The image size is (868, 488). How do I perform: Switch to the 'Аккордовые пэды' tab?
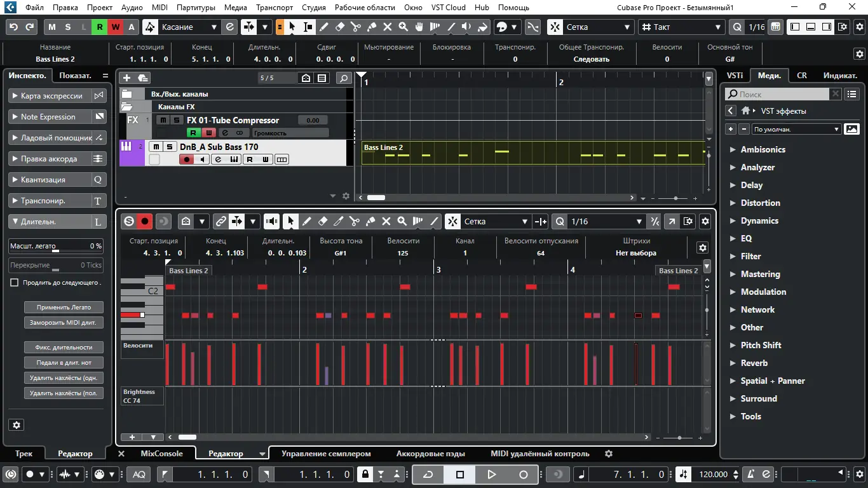pyautogui.click(x=431, y=454)
